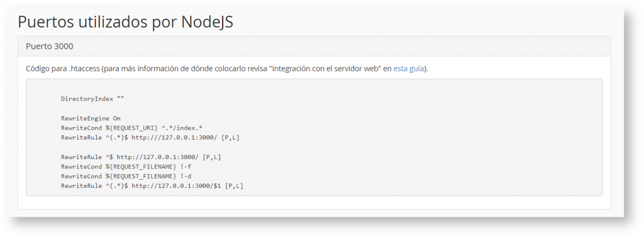Screen dimensions: 644x237
Task: Click the RewriteCond line ending in !-d
Action: (126, 176)
